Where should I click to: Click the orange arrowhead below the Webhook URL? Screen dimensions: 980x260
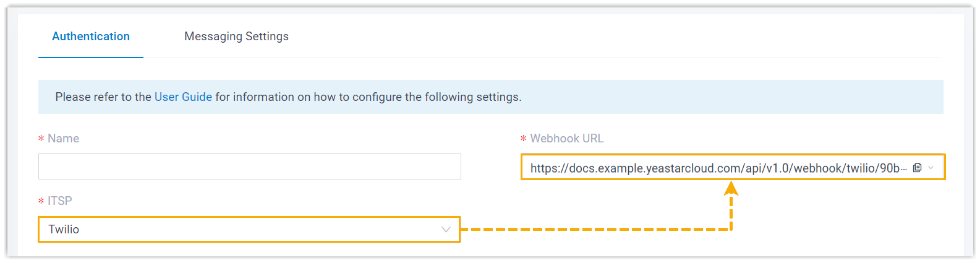tap(731, 189)
